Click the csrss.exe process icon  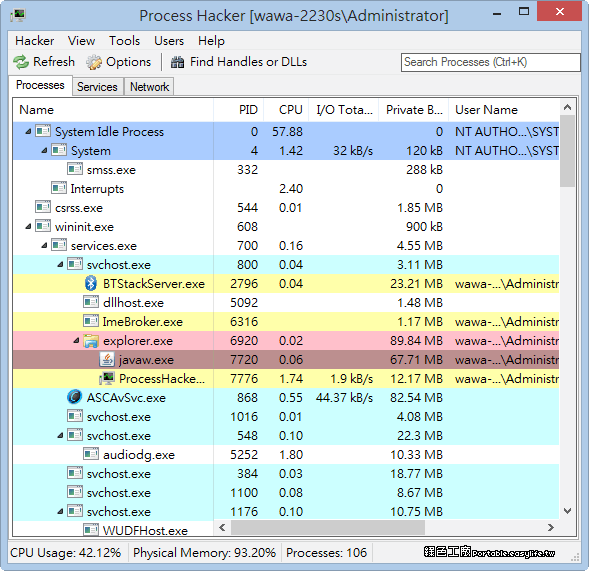click(x=43, y=207)
